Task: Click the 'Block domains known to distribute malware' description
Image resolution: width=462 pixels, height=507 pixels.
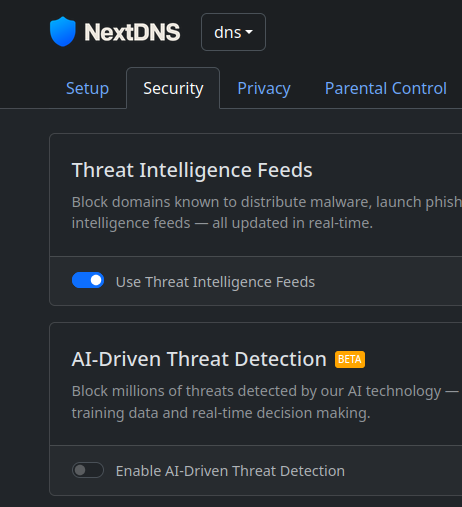Action: tap(267, 213)
